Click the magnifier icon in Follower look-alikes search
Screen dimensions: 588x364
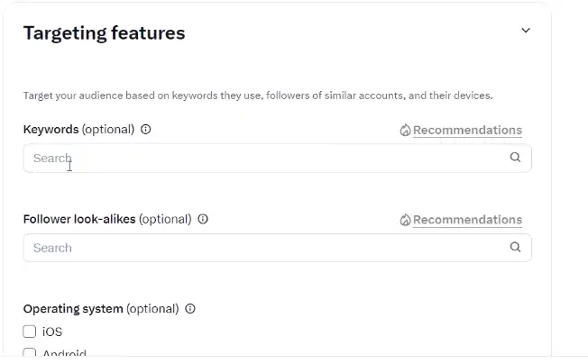tap(515, 247)
